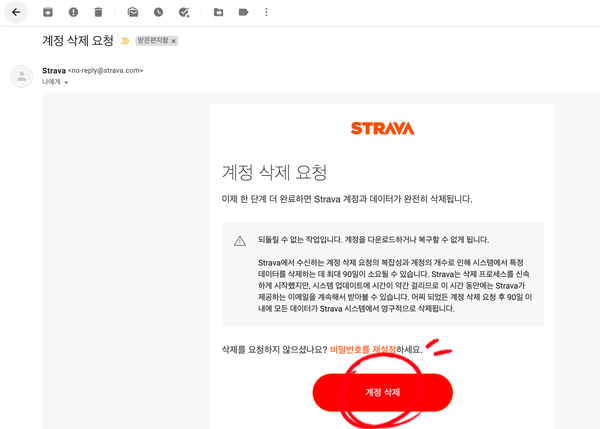The image size is (600, 429).
Task: Click warning triangle icon
Action: [x=240, y=241]
